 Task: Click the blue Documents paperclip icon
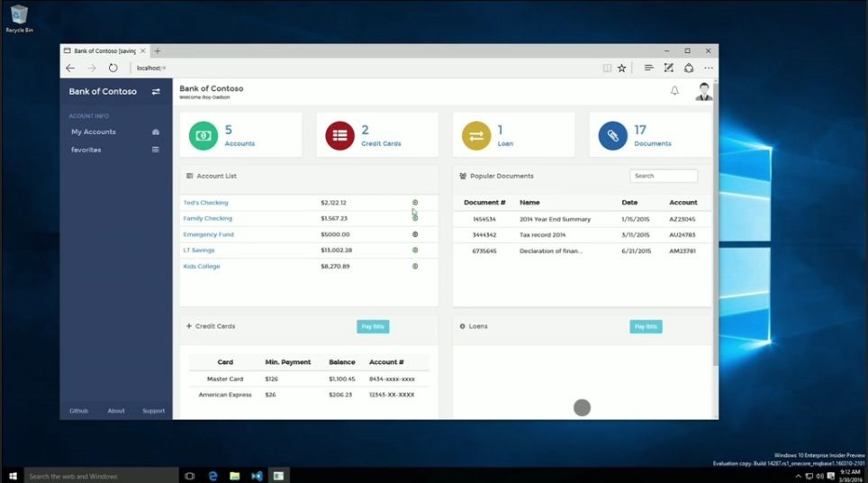point(613,136)
